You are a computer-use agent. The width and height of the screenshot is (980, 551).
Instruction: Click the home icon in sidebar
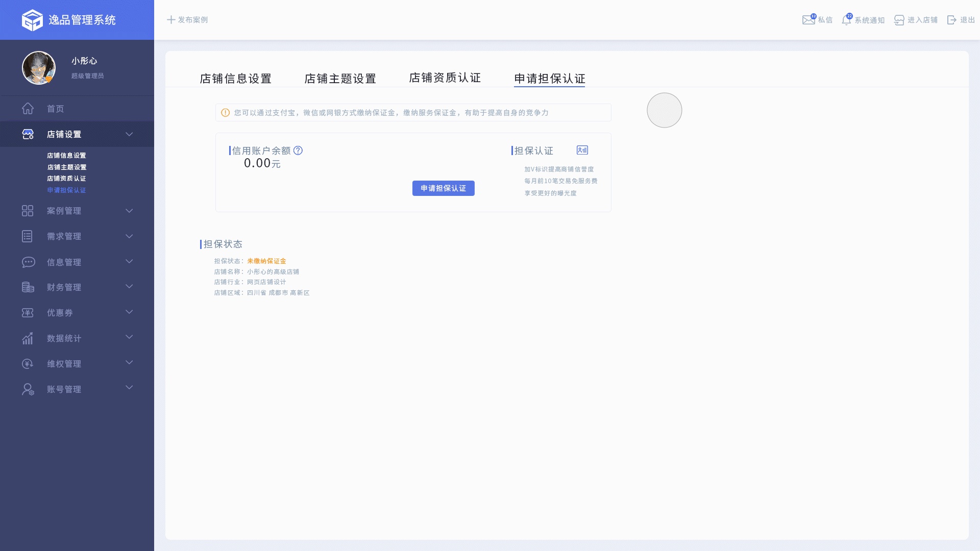28,109
